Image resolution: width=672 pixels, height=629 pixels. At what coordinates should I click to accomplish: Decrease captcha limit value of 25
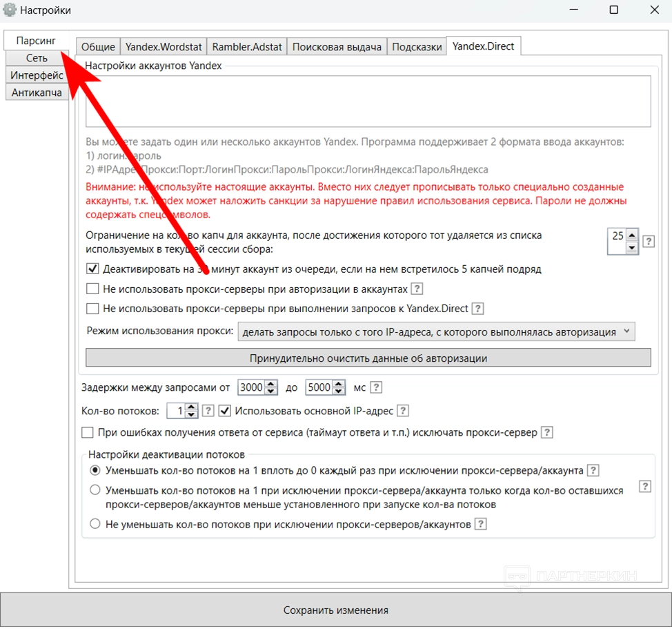(632, 248)
